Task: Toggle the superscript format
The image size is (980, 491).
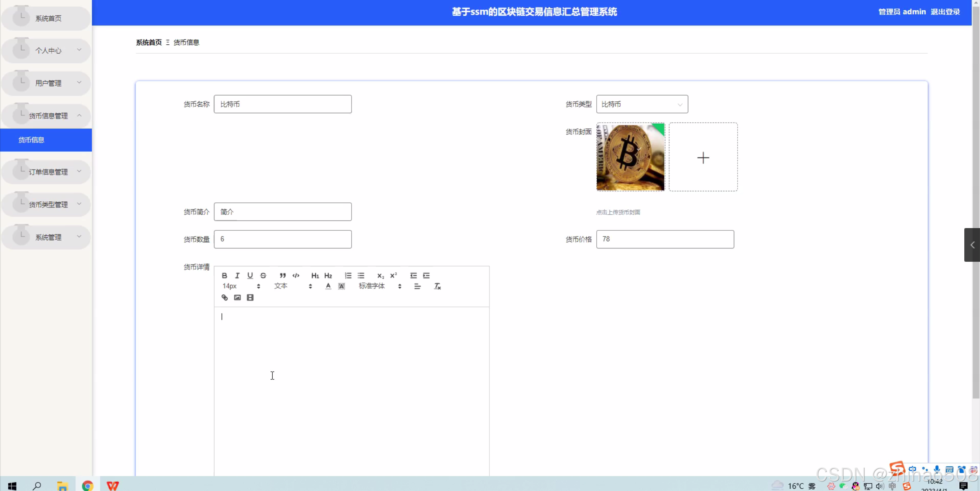Action: (x=393, y=276)
